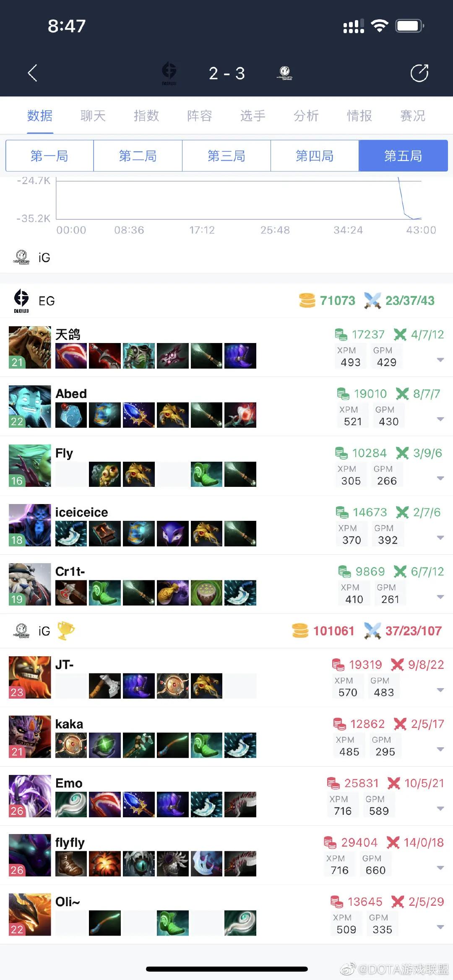Select the 第四局 game button
This screenshot has height=980, width=453.
click(x=315, y=156)
